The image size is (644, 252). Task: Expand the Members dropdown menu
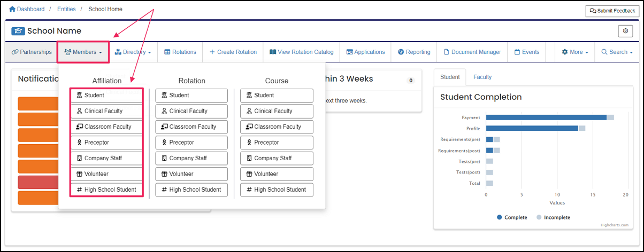83,52
